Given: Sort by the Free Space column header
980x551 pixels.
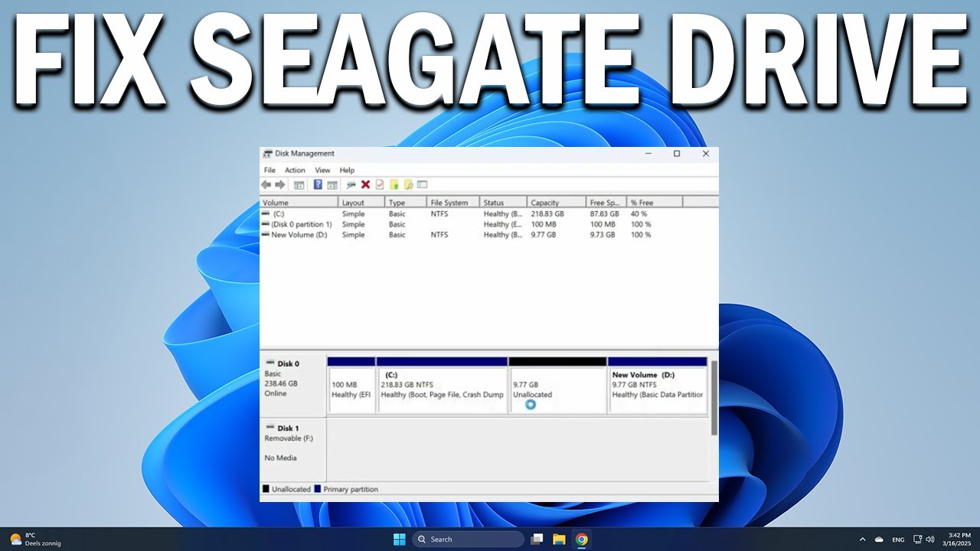Looking at the screenshot, I should click(606, 202).
